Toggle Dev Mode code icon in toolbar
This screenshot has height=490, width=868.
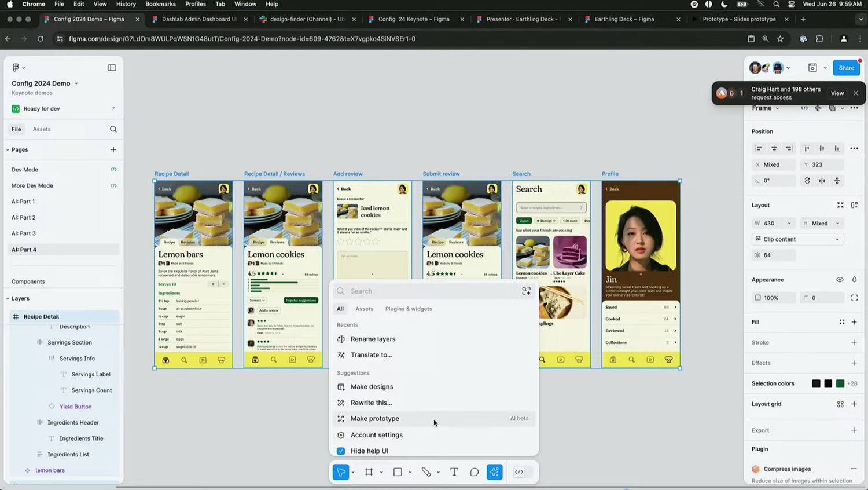point(519,472)
